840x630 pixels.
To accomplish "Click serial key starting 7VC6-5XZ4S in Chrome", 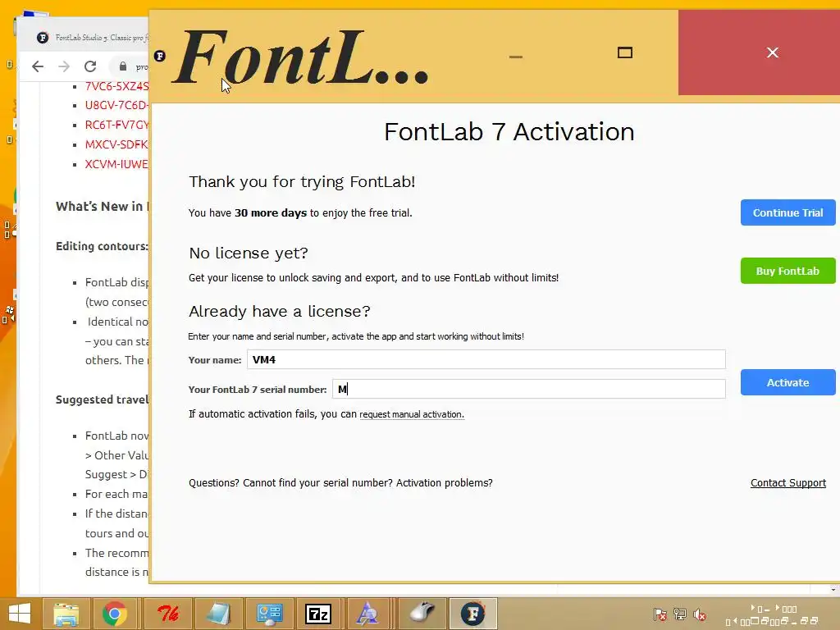I will [116, 86].
